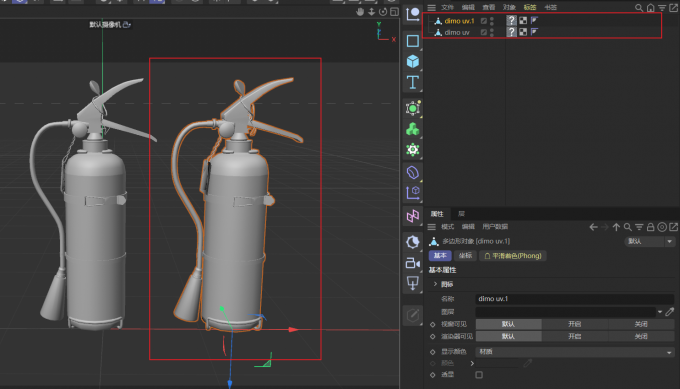The height and width of the screenshot is (389, 680).
Task: Select the axis null/coordinate tool icon
Action: pos(412,14)
